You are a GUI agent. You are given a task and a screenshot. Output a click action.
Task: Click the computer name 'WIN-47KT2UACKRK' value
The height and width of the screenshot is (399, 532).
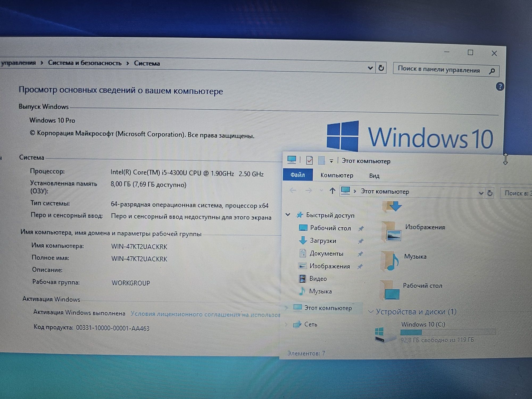[x=139, y=247]
